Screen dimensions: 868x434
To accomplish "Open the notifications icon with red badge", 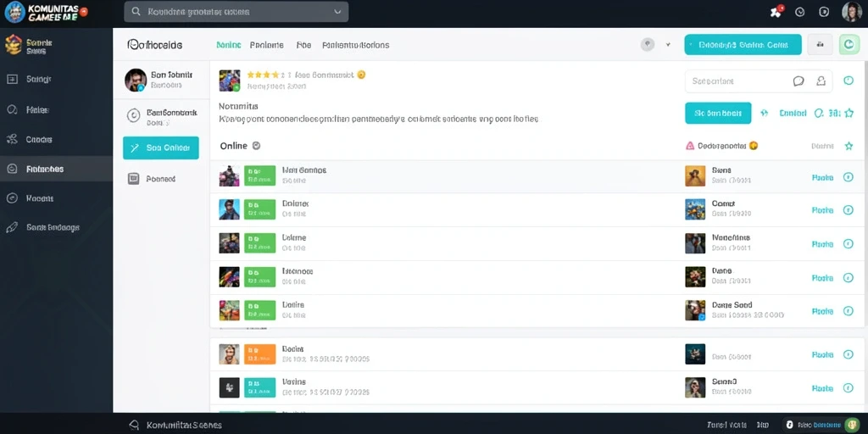I will pos(776,12).
